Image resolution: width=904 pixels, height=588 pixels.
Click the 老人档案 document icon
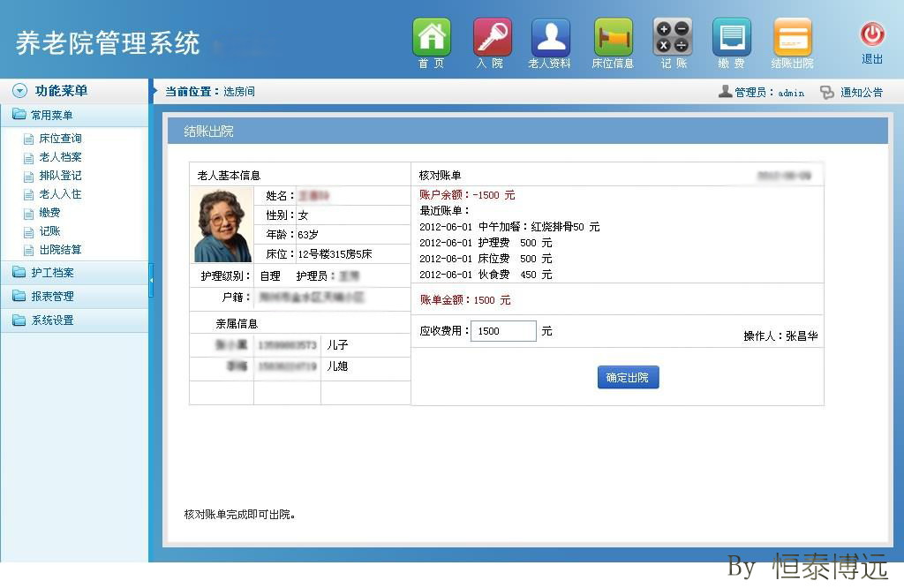click(28, 158)
